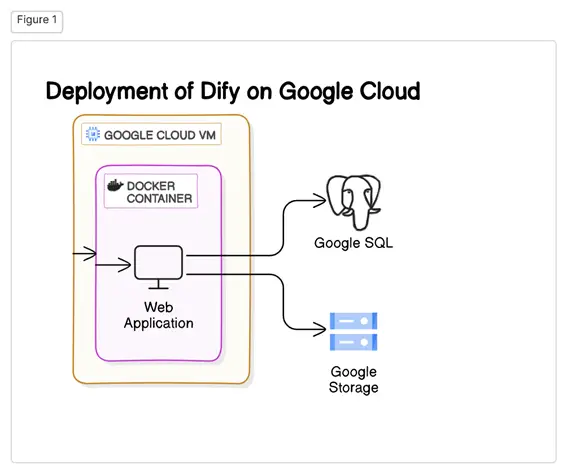Click the arrowhead pointing to Google SQL

point(320,201)
